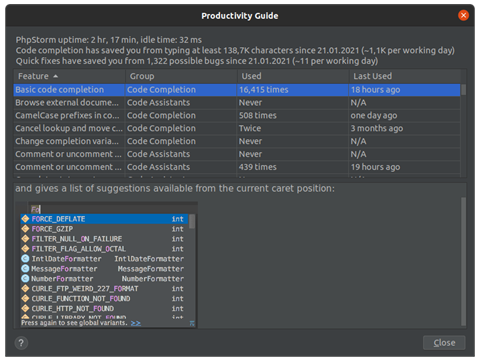Click the >> global variants link

[x=136, y=323]
